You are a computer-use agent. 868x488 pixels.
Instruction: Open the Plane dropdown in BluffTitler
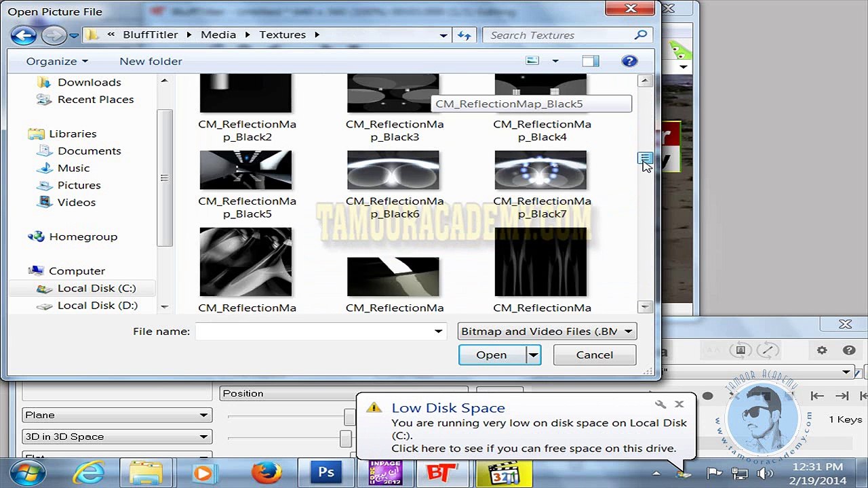point(117,415)
